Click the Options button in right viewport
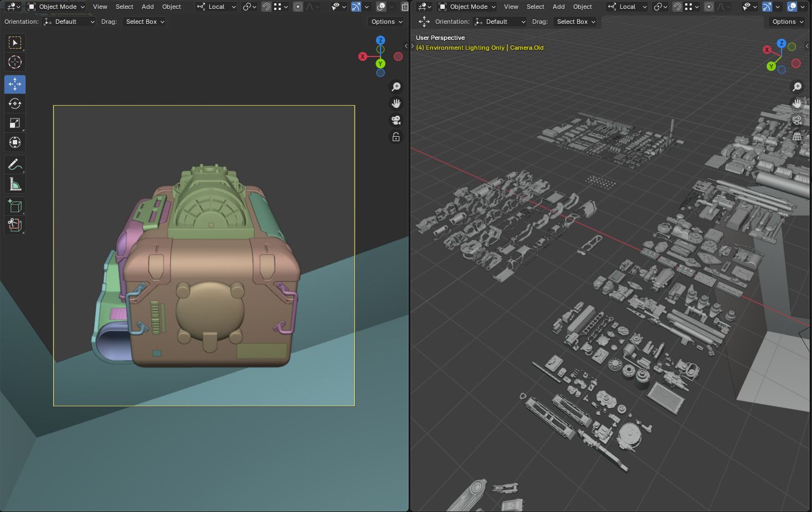 pos(787,22)
